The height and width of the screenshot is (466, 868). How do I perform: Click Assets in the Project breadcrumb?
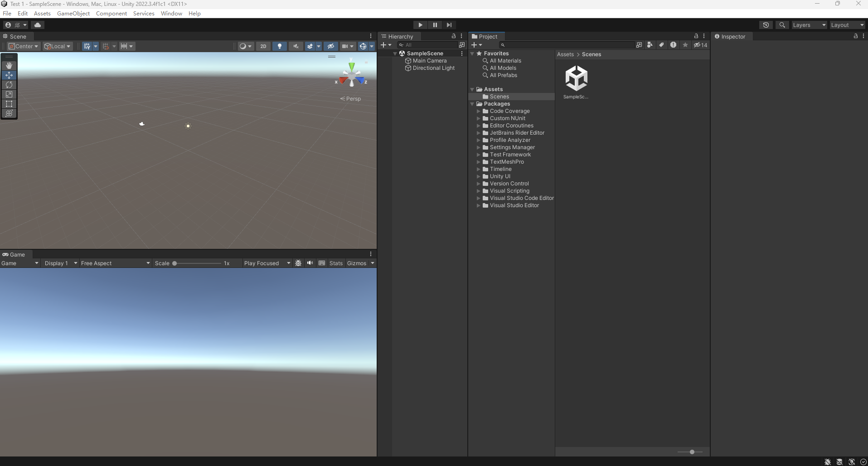[565, 54]
